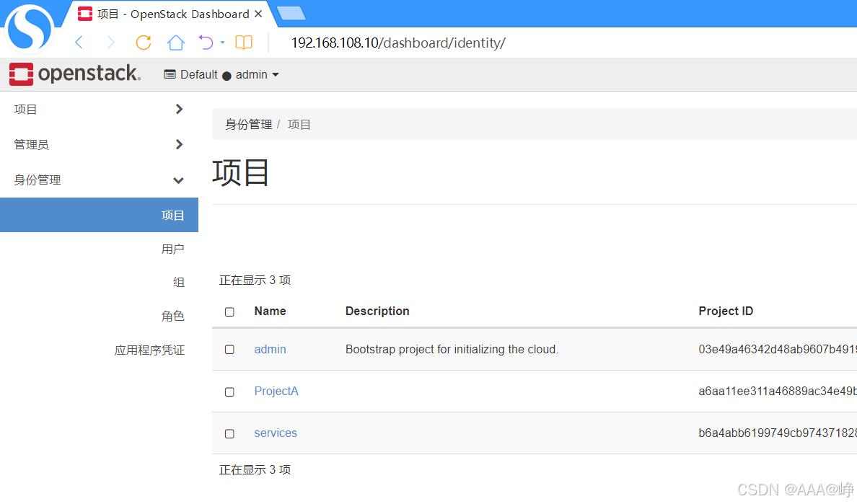This screenshot has width=857, height=504.
Task: Open the ProjectA project link
Action: click(x=276, y=392)
